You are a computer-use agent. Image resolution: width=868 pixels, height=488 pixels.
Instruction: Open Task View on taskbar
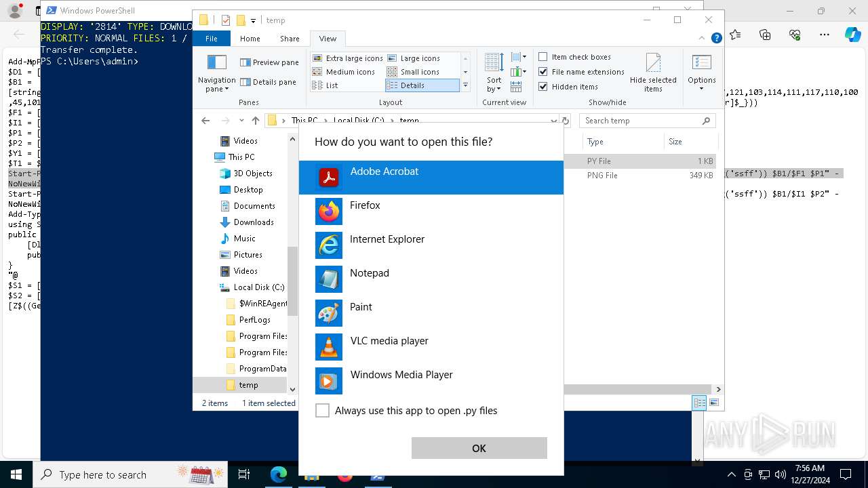pyautogui.click(x=244, y=474)
